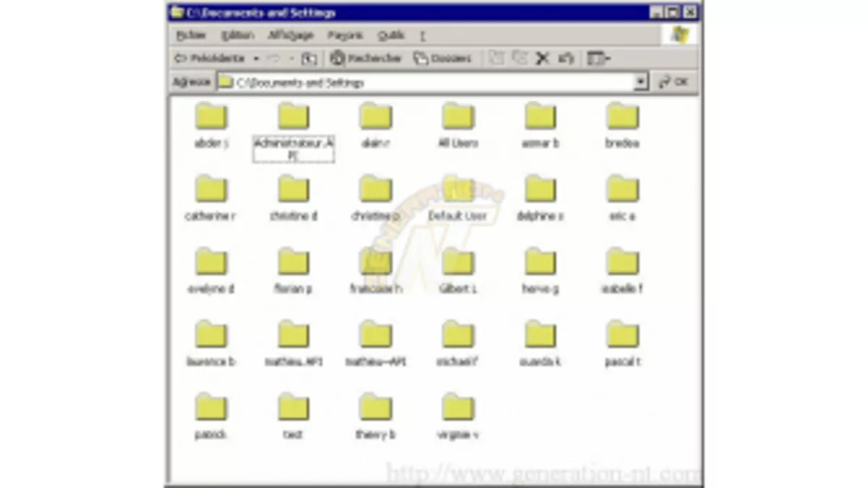Viewport: 868px width, 488px height.
Task: Open the view options toolbar dropdown
Action: tap(599, 59)
